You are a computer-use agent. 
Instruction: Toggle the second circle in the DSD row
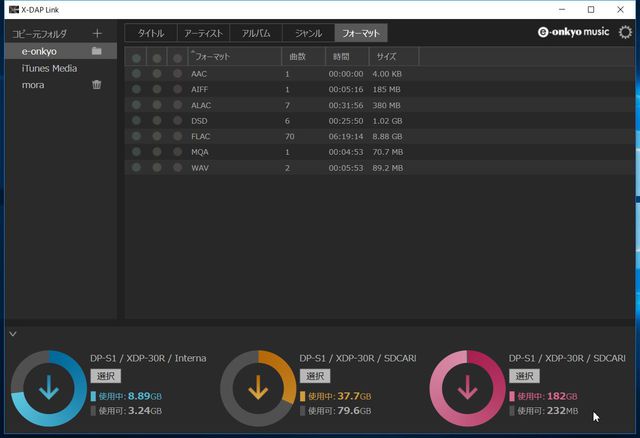coord(157,120)
